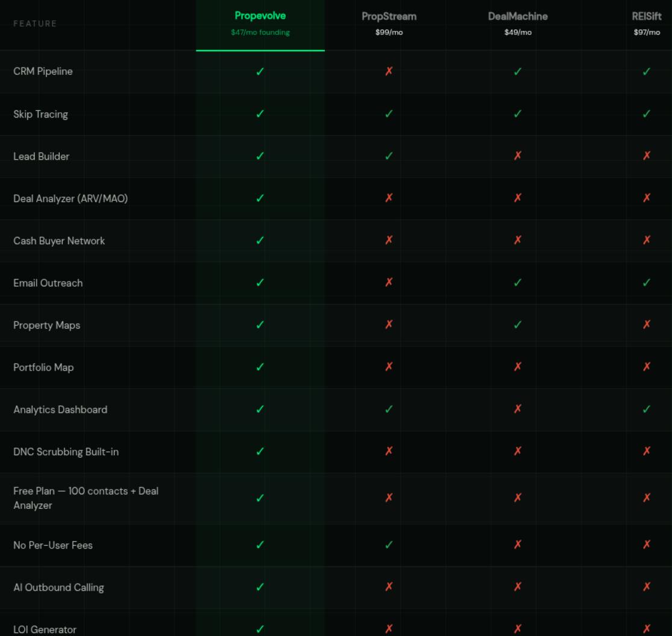Screen dimensions: 672x636
Task: Click PropStream red X for CRM Pipeline
Action: tap(389, 71)
